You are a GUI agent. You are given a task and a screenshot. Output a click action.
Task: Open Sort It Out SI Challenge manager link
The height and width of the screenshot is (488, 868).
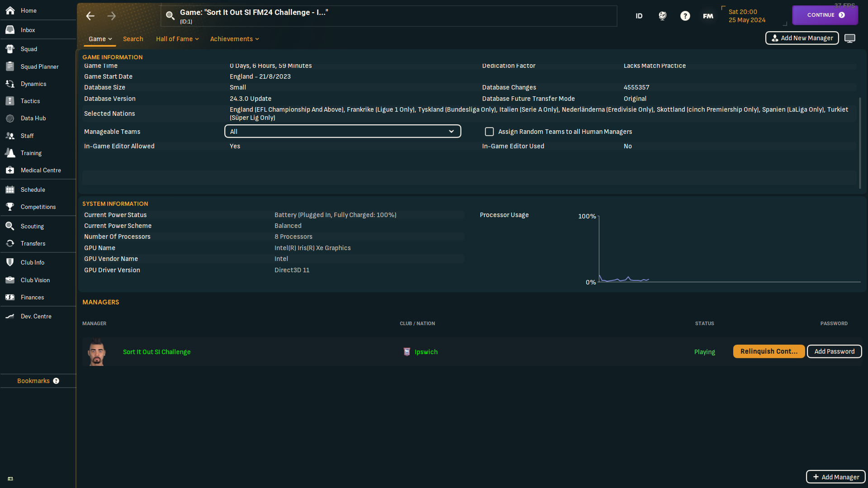pos(157,352)
